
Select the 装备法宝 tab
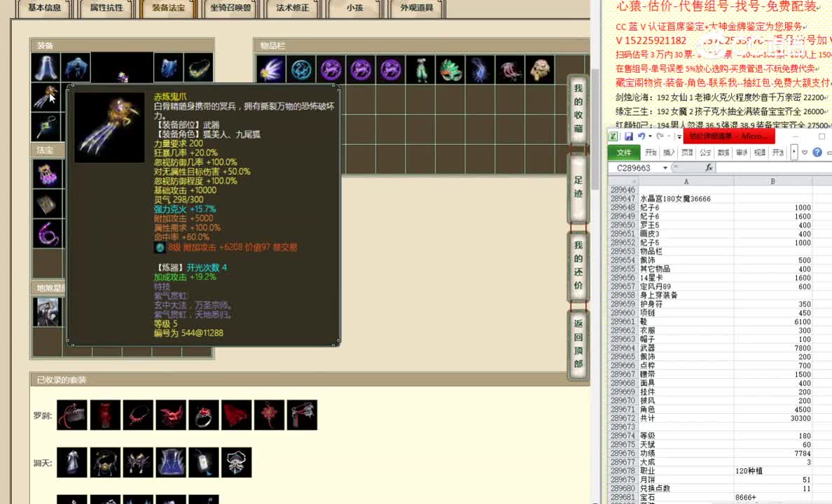pos(168,8)
